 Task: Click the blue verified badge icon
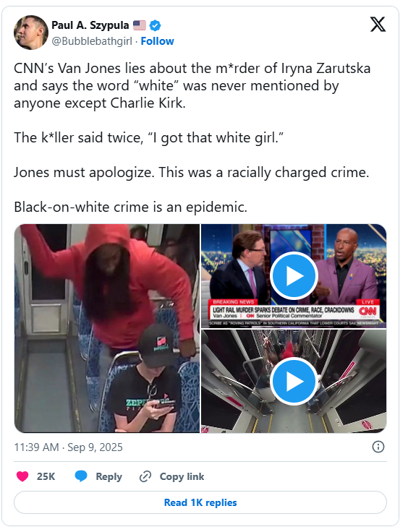[x=155, y=25]
